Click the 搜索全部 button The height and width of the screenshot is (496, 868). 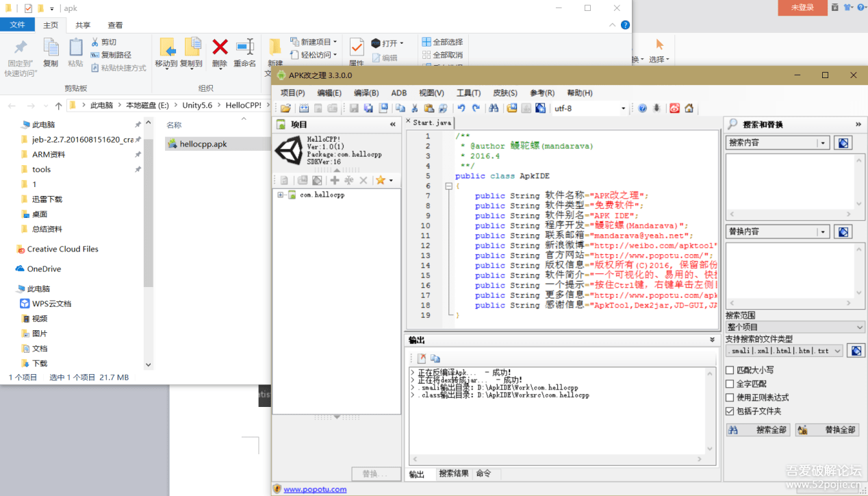pyautogui.click(x=758, y=430)
